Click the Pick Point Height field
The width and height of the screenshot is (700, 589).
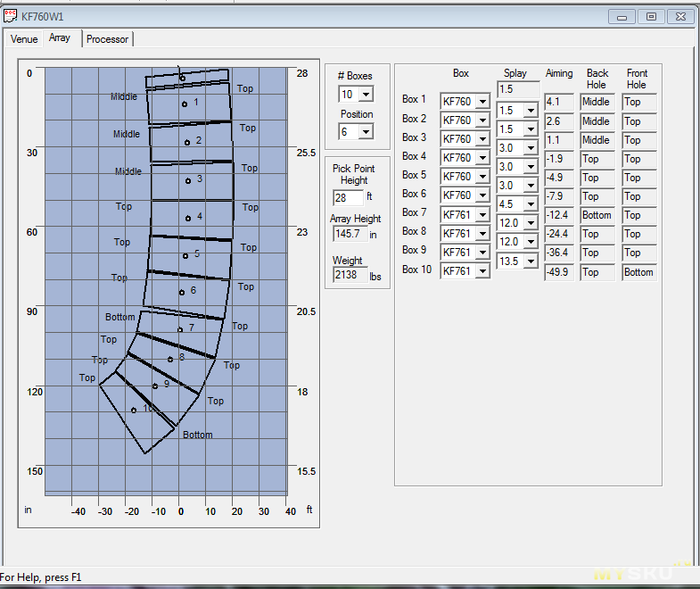point(348,197)
